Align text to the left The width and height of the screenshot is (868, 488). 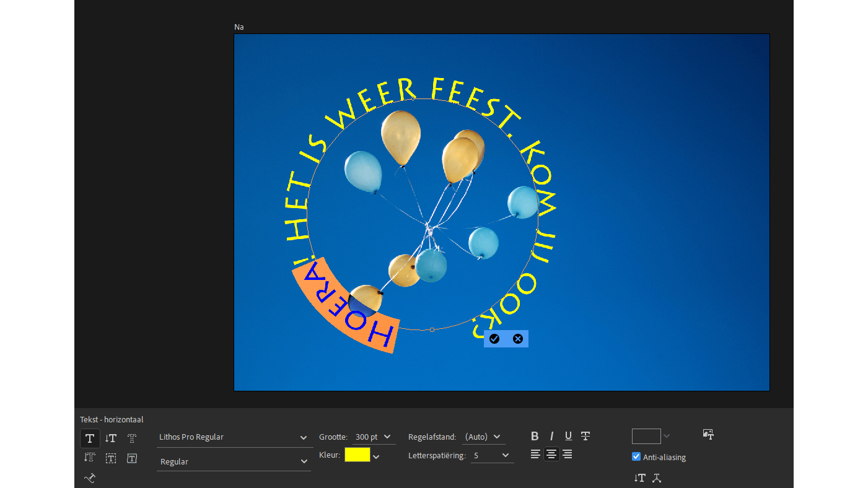coord(535,455)
